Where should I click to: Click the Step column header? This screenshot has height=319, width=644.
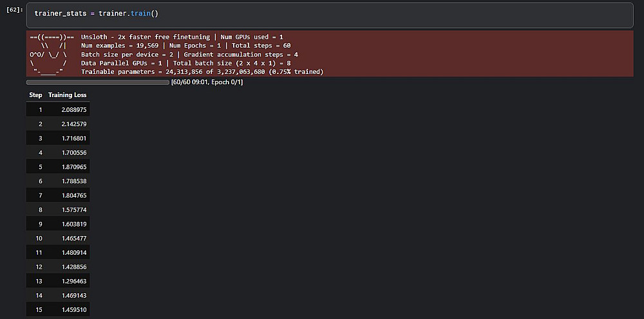click(x=35, y=95)
